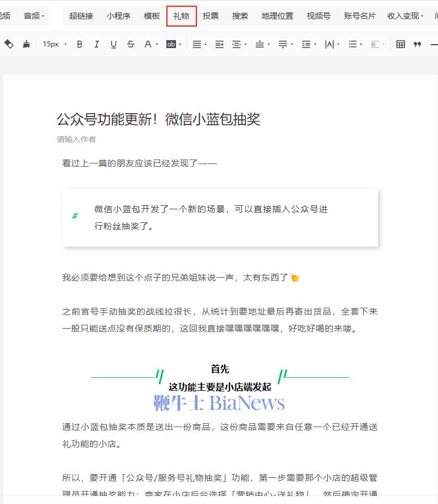
Task: Insert a table with the grid icon
Action: click(x=401, y=44)
